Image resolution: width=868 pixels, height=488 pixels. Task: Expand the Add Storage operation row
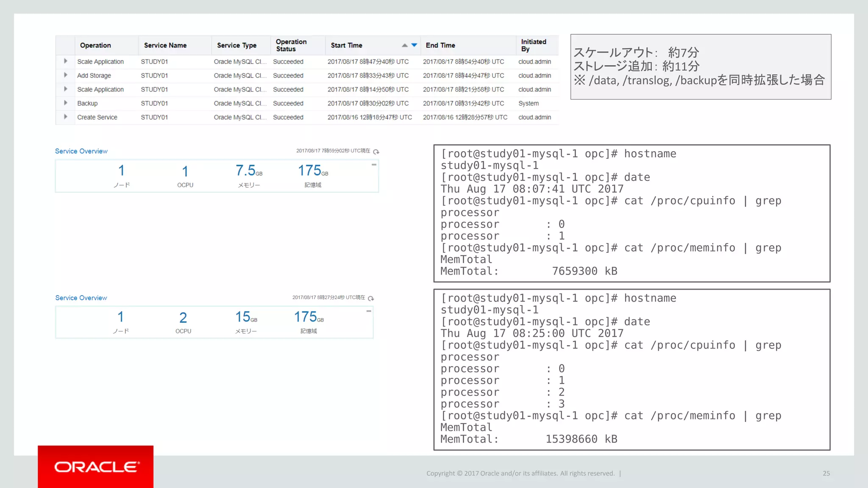click(65, 75)
